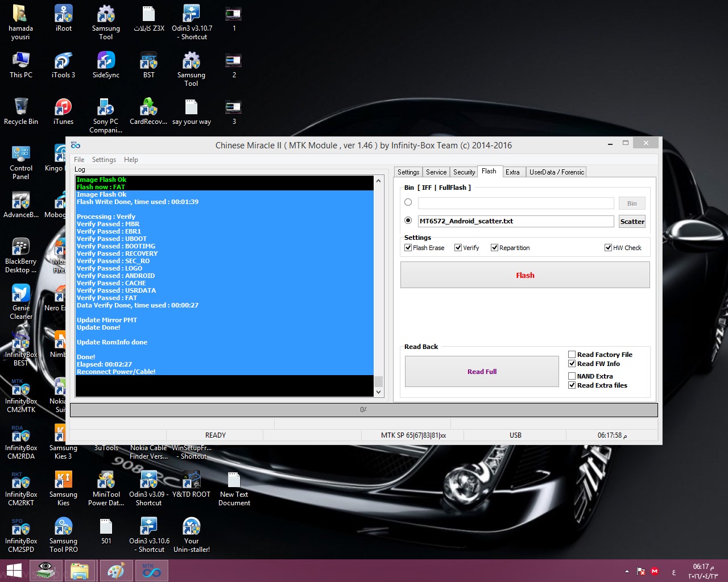728x582 pixels.
Task: Switch to the Service tab
Action: point(436,172)
